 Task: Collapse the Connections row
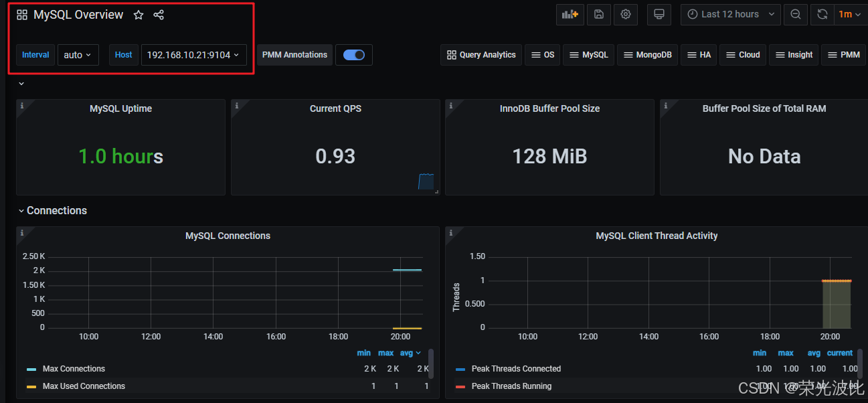(52, 210)
